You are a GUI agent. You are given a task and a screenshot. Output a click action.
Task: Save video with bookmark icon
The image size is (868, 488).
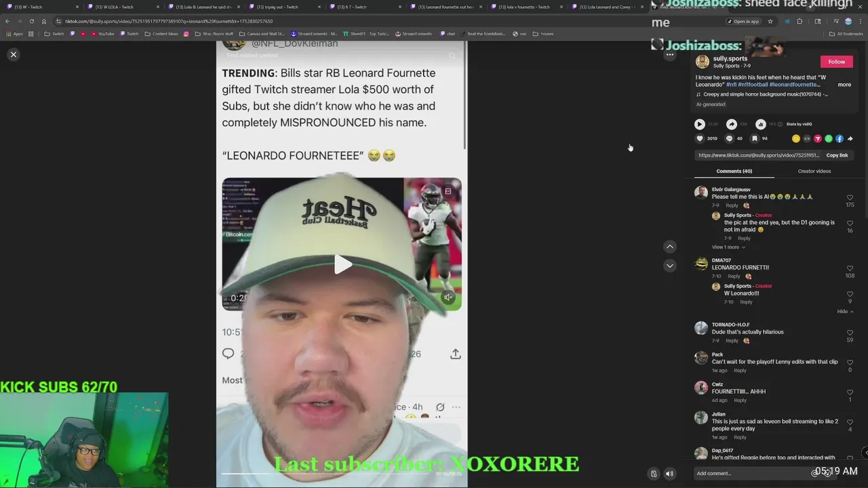click(x=754, y=138)
